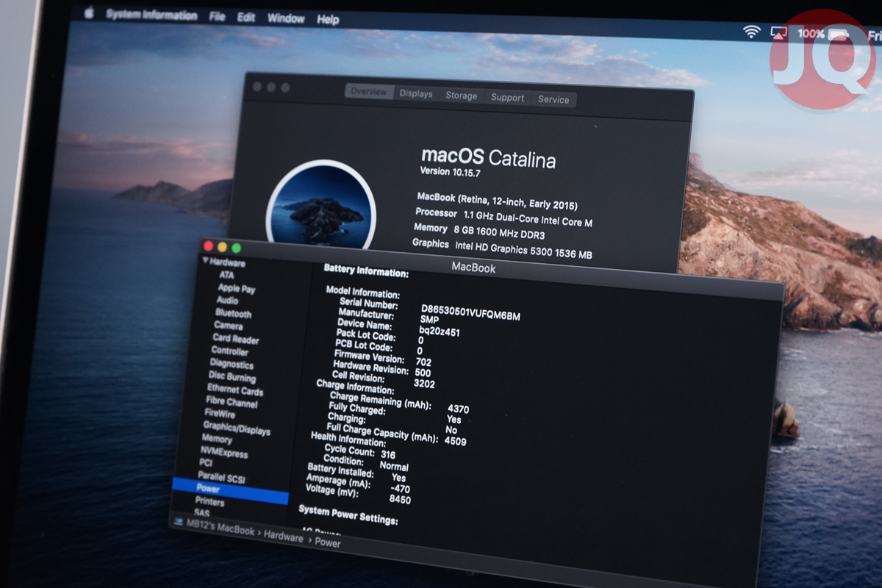The image size is (882, 588).
Task: Select Camera in the sidebar
Action: pos(228,326)
